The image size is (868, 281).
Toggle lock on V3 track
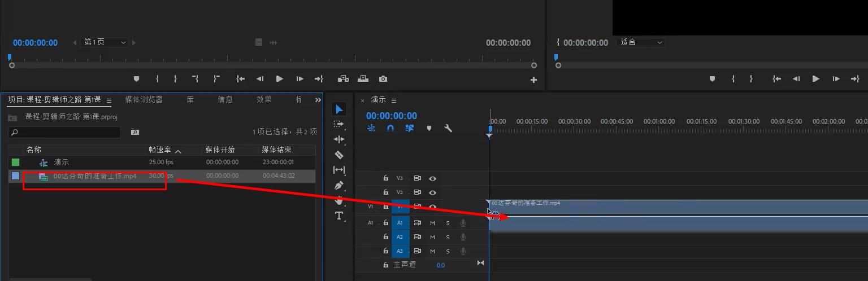click(386, 178)
